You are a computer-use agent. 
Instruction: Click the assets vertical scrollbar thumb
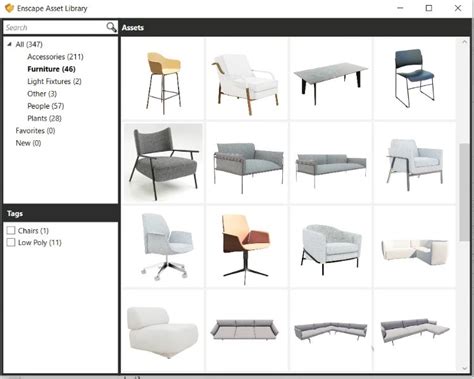(464, 192)
